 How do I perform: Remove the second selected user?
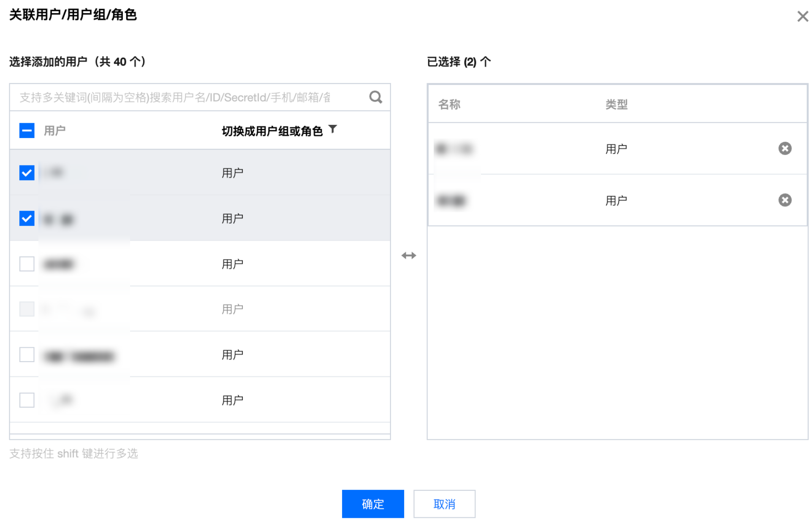pos(785,200)
